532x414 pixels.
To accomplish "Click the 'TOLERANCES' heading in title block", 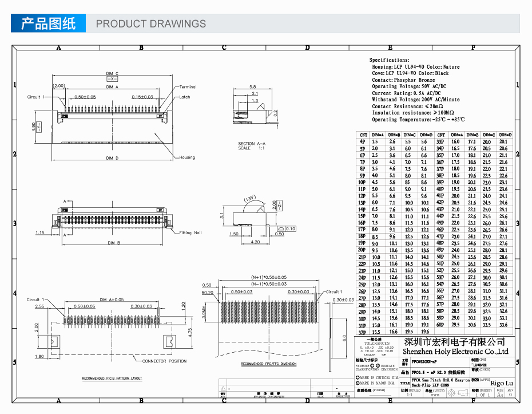I will point(377,344).
